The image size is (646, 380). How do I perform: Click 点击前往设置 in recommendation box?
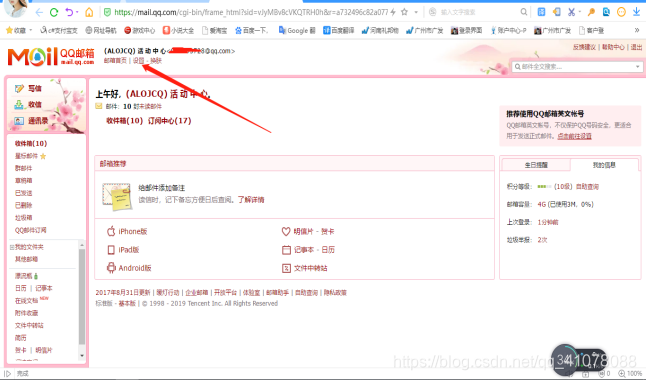click(x=574, y=136)
